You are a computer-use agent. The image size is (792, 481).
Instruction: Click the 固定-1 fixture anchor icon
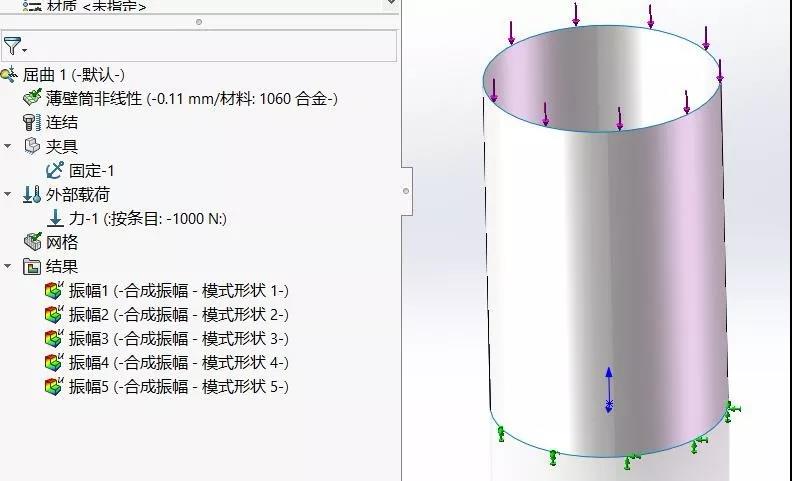click(54, 170)
